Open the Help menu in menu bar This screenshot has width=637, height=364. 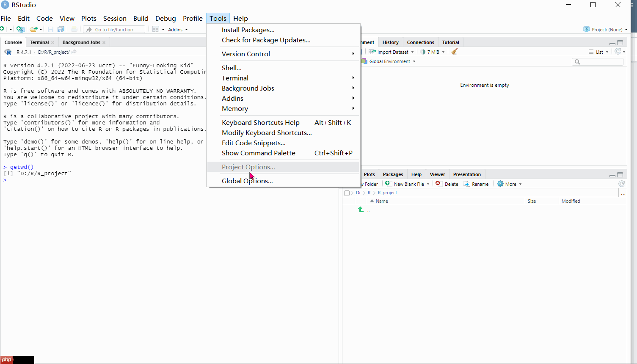pos(240,18)
